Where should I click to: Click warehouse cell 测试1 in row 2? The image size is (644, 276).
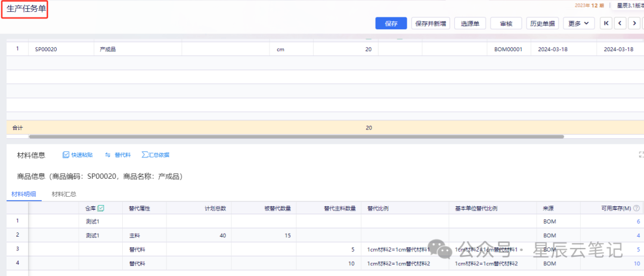[101, 235]
